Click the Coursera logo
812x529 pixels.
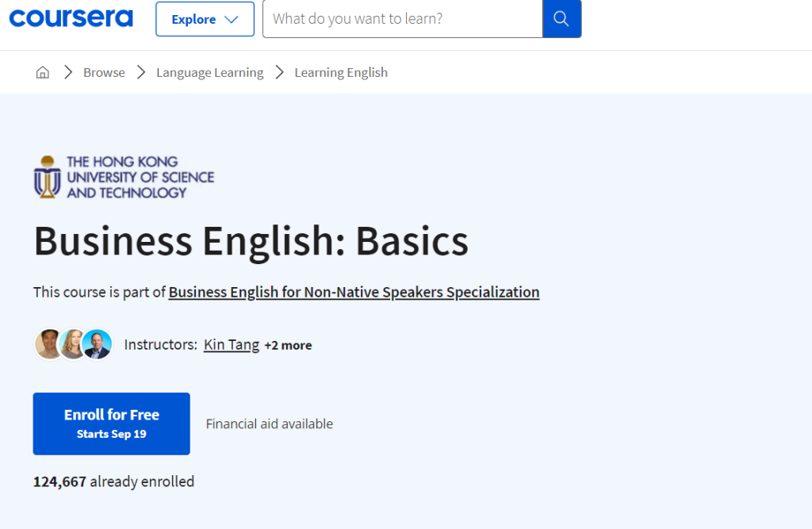click(x=71, y=18)
